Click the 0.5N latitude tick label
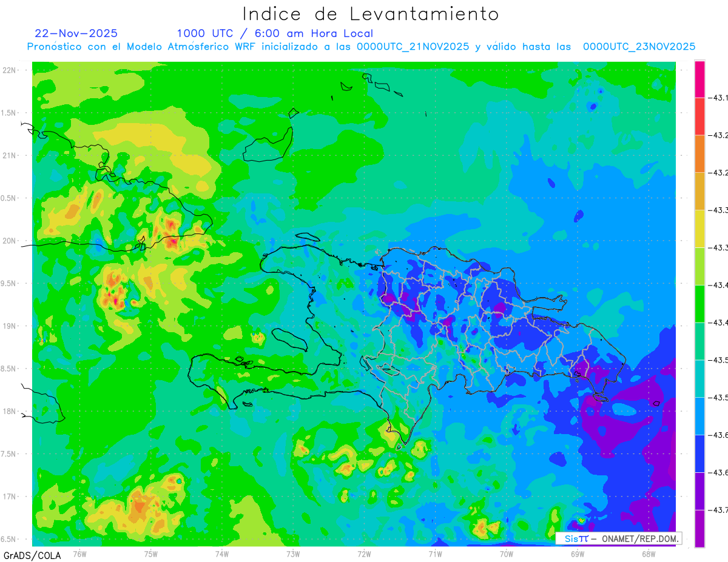 point(9,198)
